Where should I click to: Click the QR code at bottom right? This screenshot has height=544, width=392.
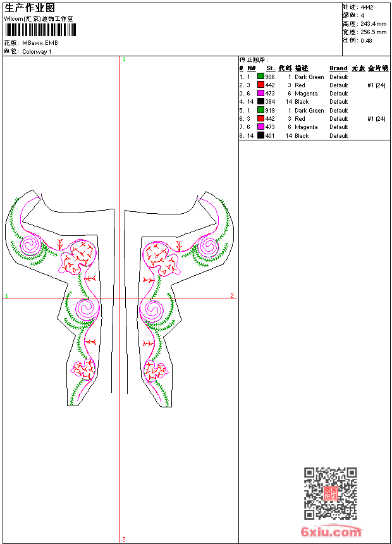331,493
